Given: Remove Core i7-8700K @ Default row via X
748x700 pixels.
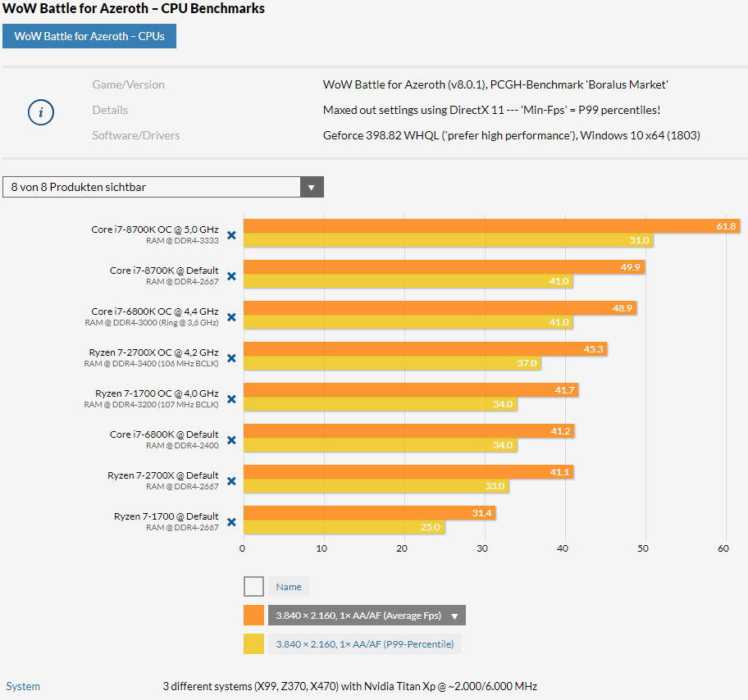Looking at the screenshot, I should 231,276.
